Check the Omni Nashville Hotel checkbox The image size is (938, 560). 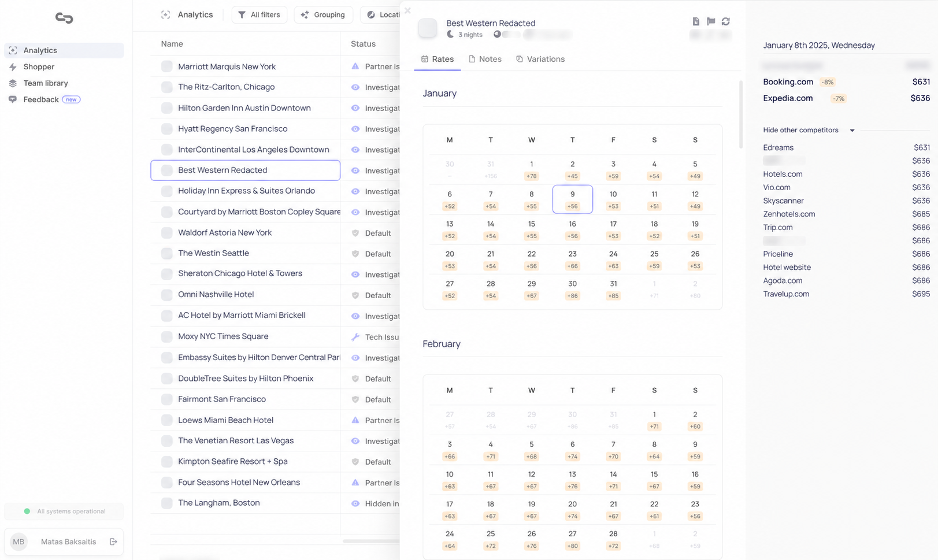click(x=167, y=295)
